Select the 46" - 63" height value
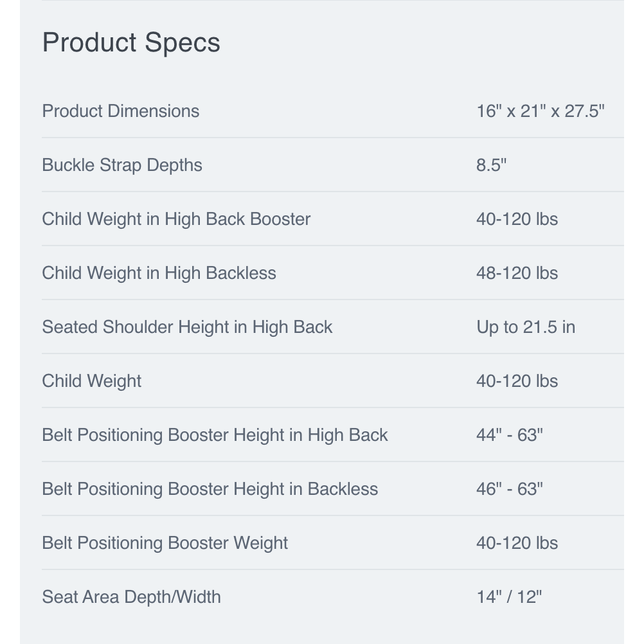This screenshot has width=644, height=644. [x=509, y=488]
